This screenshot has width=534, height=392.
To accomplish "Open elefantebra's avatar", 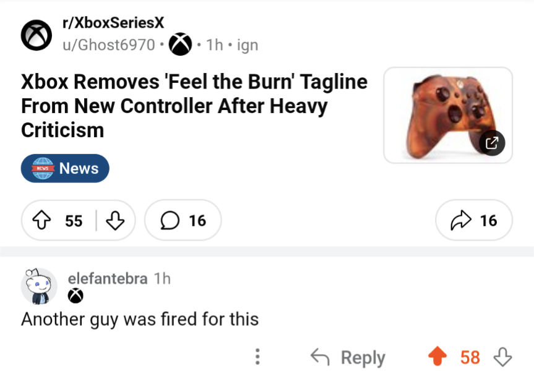I will click(40, 286).
